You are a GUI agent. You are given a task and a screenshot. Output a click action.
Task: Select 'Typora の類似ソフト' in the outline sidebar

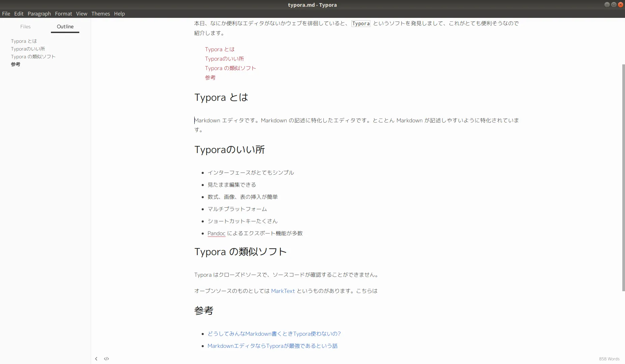click(33, 57)
